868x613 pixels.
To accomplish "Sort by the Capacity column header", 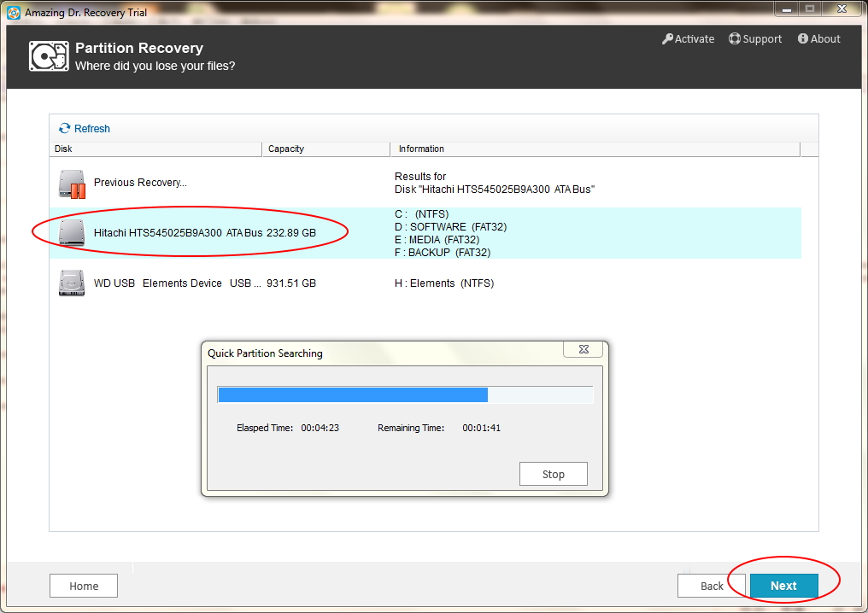I will click(x=325, y=149).
